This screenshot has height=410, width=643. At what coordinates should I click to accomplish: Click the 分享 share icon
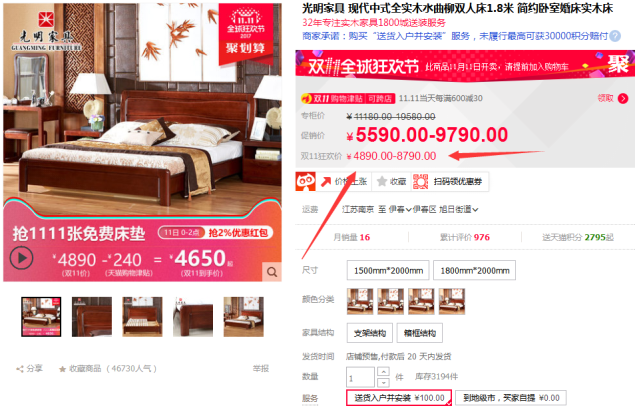pos(20,369)
